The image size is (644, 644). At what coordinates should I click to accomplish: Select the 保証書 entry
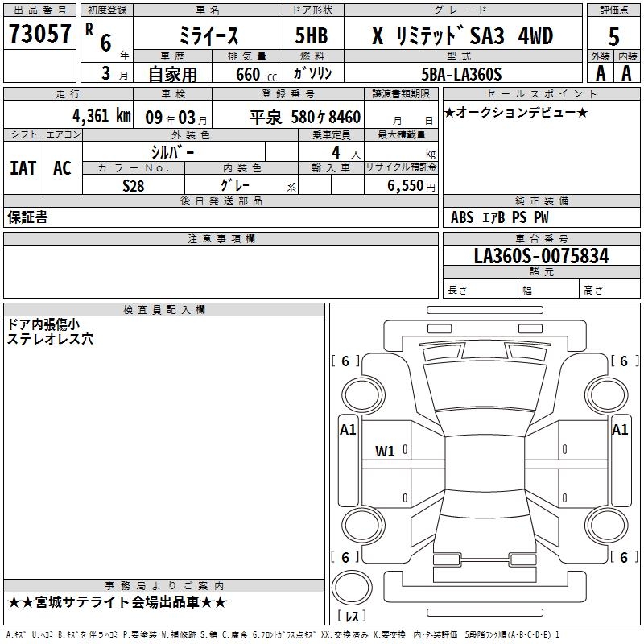click(27, 217)
